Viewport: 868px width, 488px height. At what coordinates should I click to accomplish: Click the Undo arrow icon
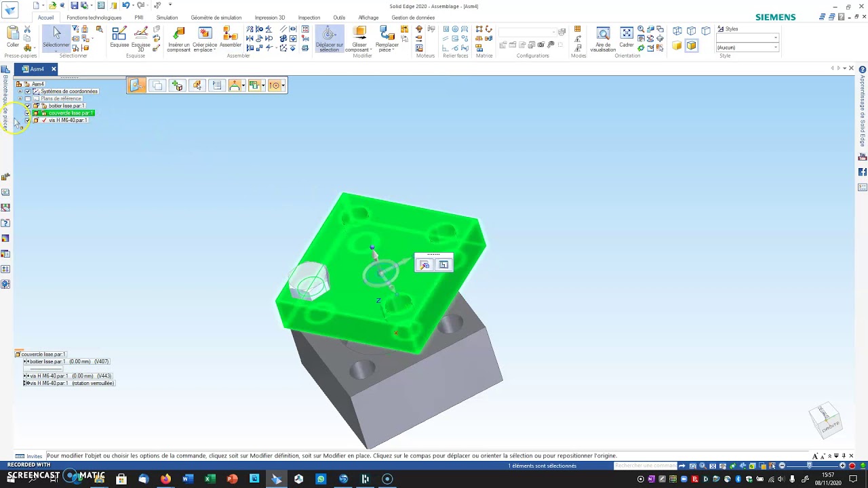126,5
